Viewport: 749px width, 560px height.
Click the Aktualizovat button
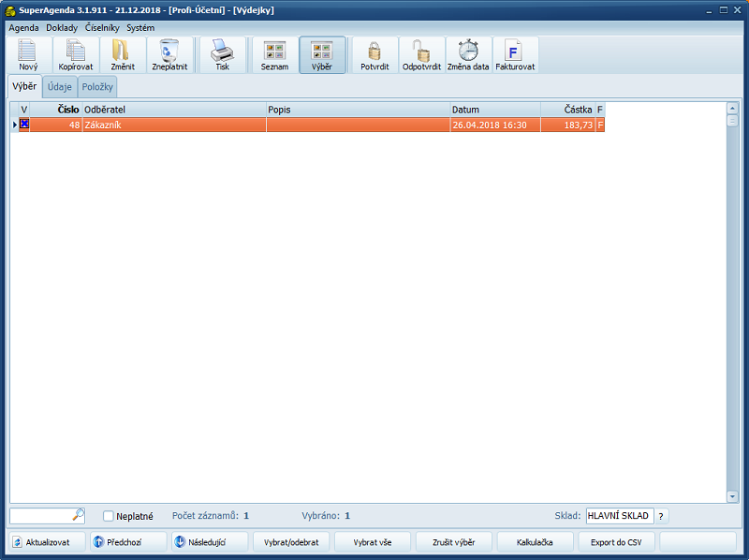point(46,542)
